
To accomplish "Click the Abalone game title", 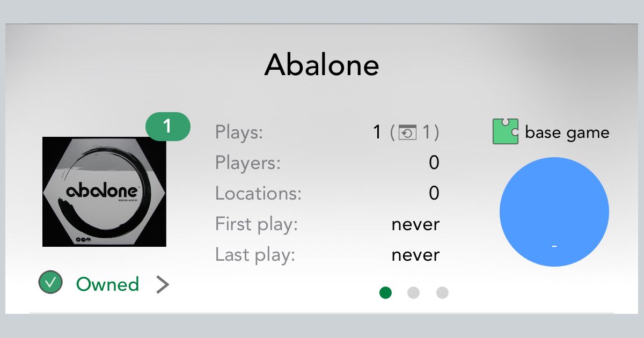I will point(321,65).
